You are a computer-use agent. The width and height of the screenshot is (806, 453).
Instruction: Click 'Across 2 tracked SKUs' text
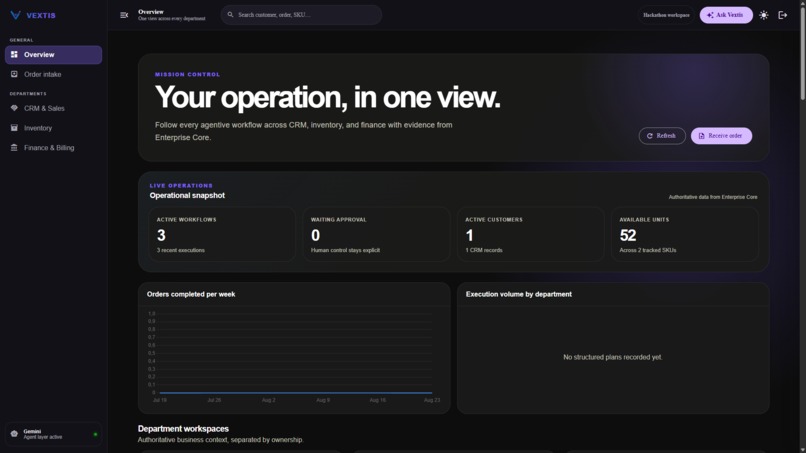point(648,250)
